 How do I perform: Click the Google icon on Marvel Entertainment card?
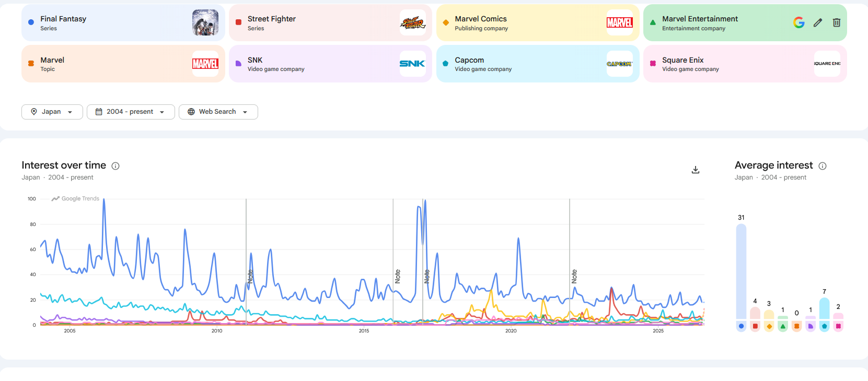798,22
